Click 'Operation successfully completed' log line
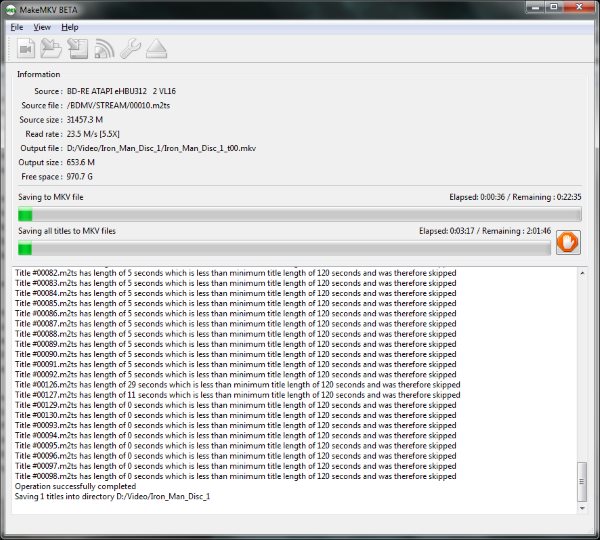Screen dimensions: 600x540 75,486
